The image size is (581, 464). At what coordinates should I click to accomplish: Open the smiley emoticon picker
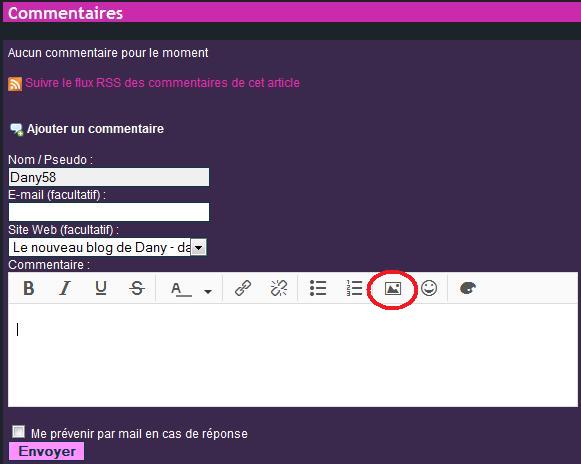point(429,288)
